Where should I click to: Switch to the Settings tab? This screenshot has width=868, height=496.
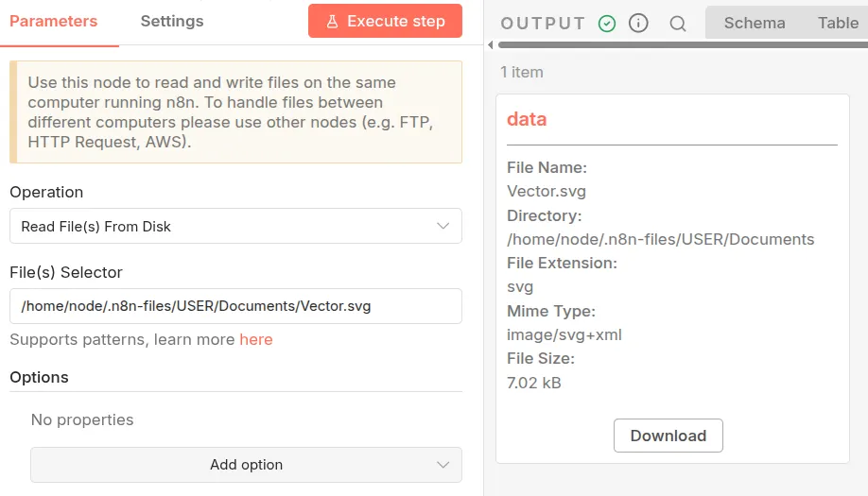tap(171, 21)
